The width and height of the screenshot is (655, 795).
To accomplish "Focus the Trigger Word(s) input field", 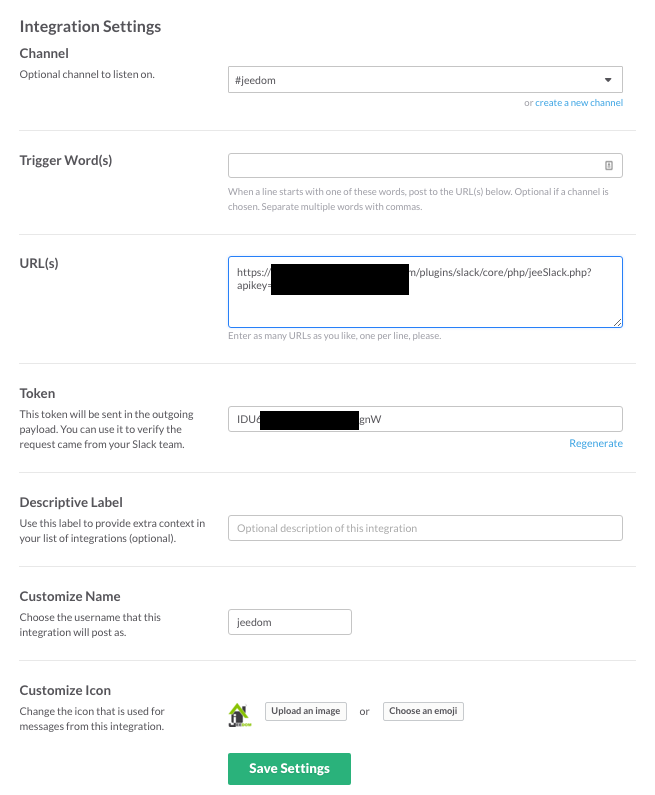I will [425, 165].
